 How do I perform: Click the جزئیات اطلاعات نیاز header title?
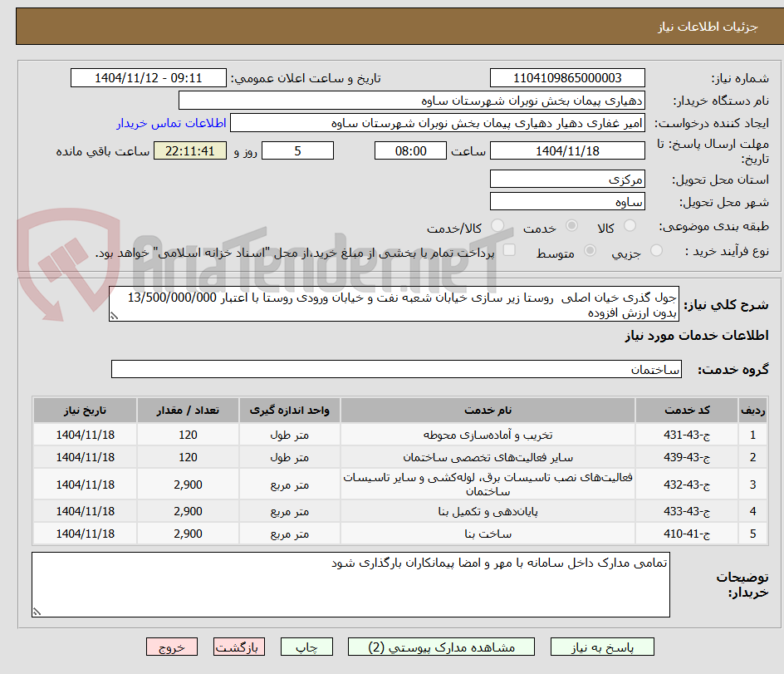[708, 27]
